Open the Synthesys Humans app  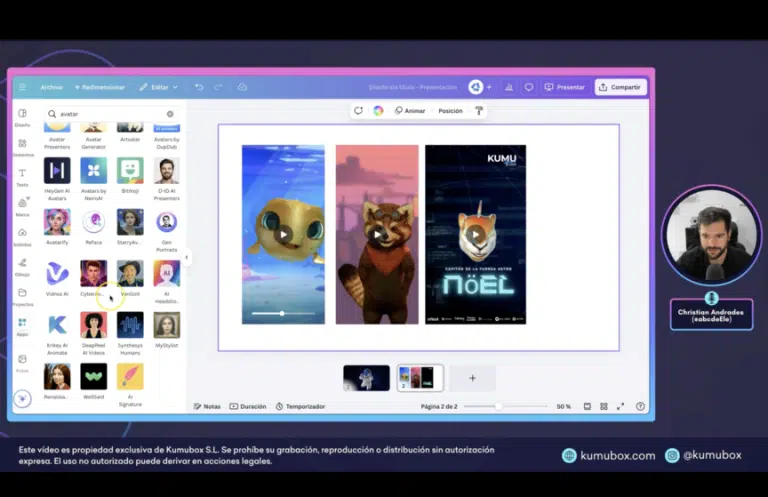[130, 333]
